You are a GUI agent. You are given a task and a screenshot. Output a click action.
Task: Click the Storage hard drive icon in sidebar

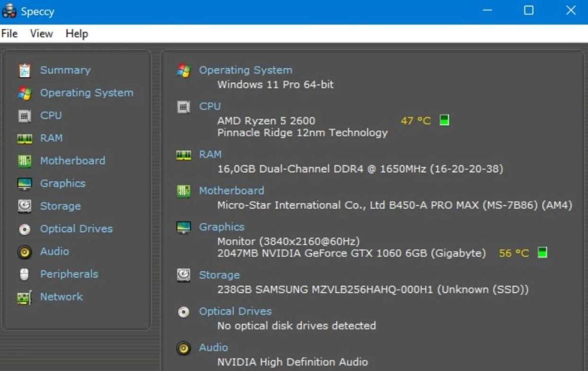pos(25,206)
